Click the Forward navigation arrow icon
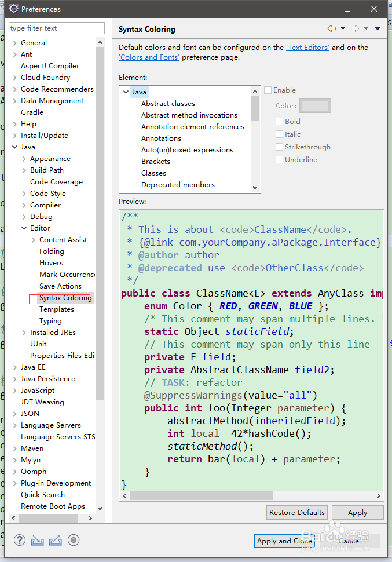The height and width of the screenshot is (562, 392). click(x=355, y=28)
